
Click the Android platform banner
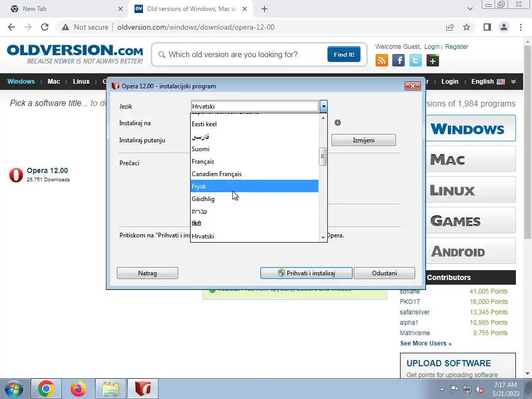coord(470,251)
